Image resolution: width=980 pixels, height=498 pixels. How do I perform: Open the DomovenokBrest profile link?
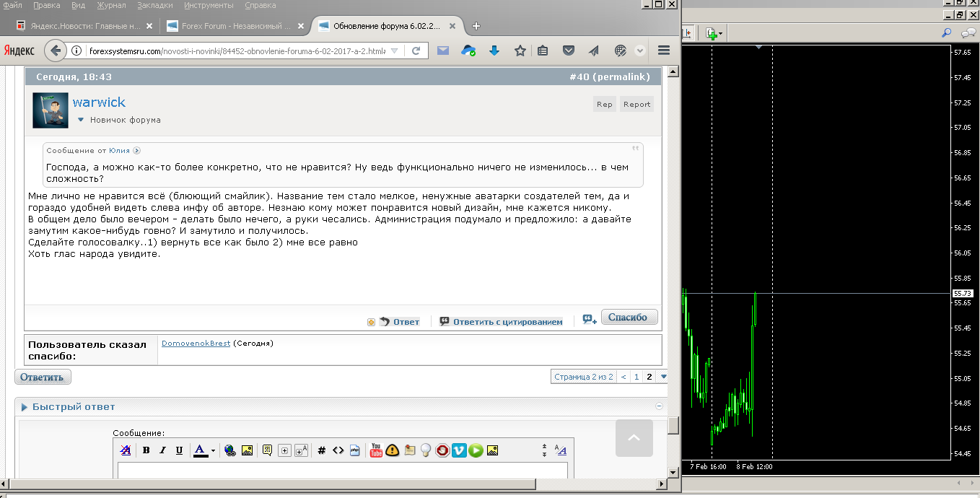tap(196, 344)
